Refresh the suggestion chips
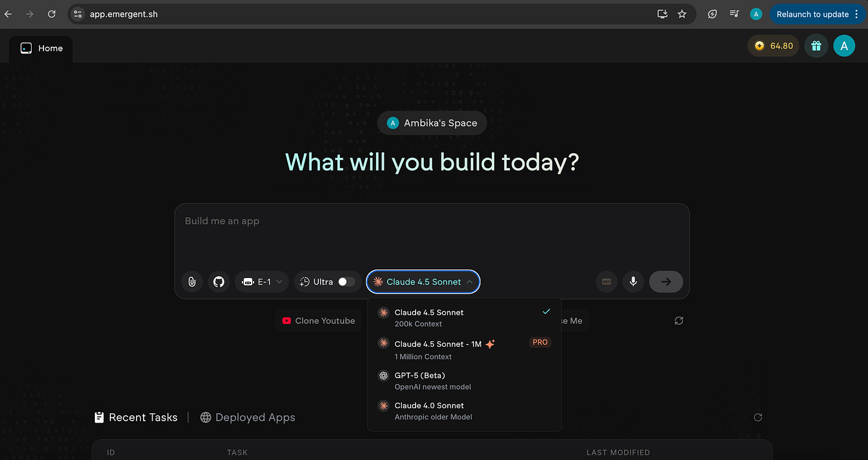The image size is (868, 460). tap(678, 320)
